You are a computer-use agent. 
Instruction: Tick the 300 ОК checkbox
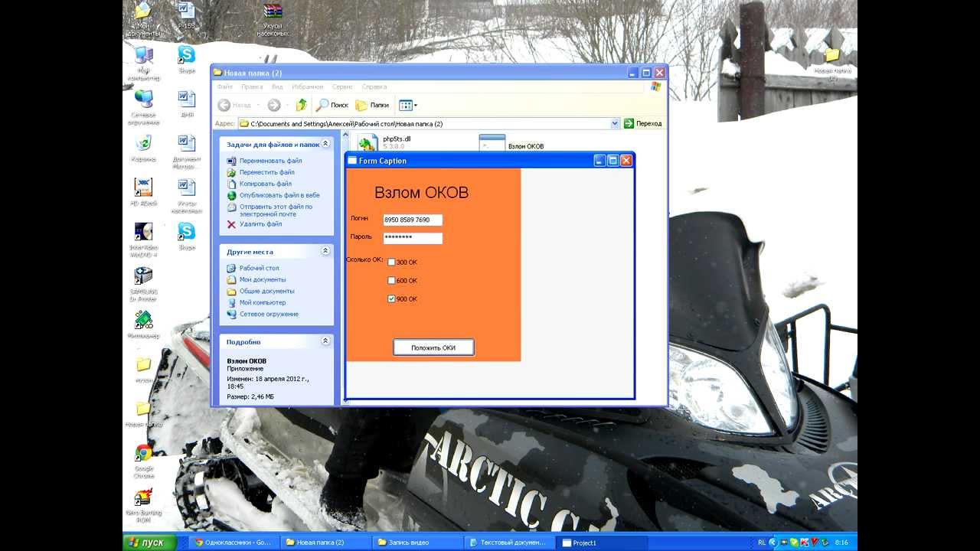tap(391, 262)
